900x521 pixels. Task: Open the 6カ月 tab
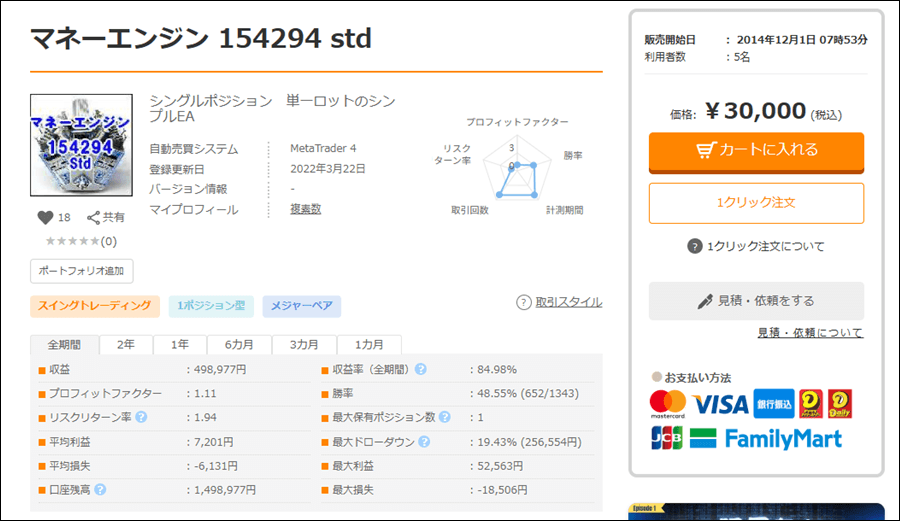click(240, 344)
